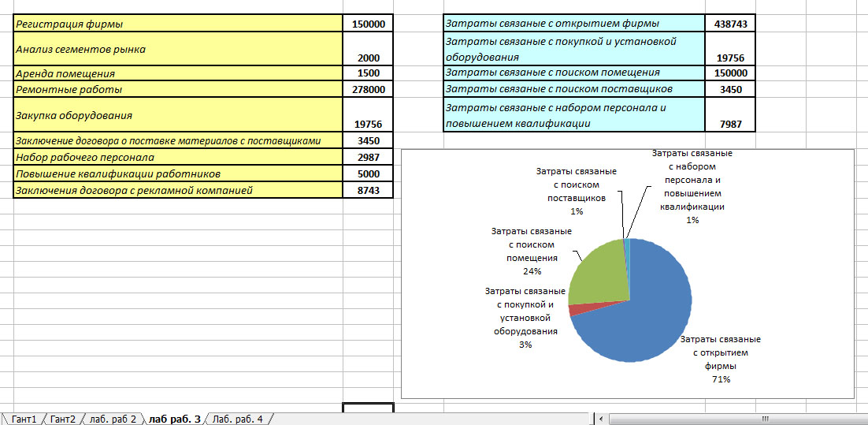The image size is (868, 425).
Task: Click value 278000 for Ремонтные работы
Action: [x=368, y=88]
